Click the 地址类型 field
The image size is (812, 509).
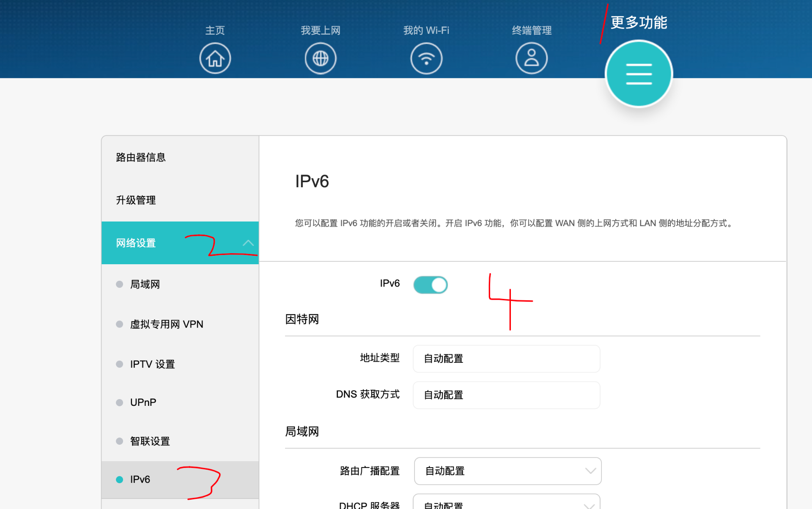[x=506, y=358]
